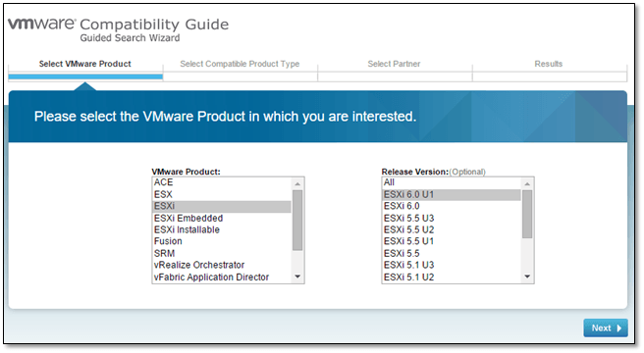This screenshot has height=353, width=644.
Task: Select All in the Release Version list
Action: click(452, 182)
